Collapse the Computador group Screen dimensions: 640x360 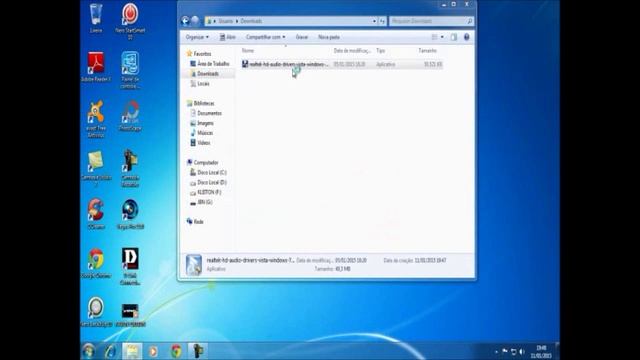coord(202,162)
